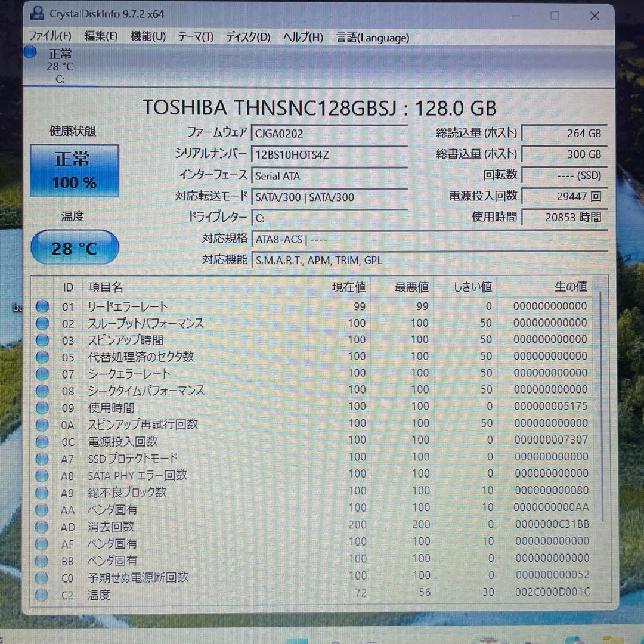
Task: Click status icon of row 0A スピンアップ再試行回数
Action: (x=42, y=425)
